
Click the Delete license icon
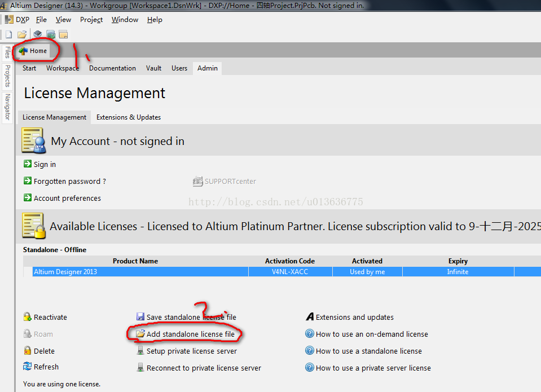27,351
